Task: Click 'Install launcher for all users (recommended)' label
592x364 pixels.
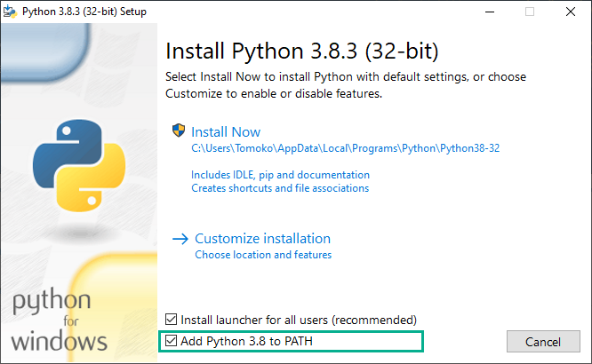Action: pyautogui.click(x=299, y=319)
